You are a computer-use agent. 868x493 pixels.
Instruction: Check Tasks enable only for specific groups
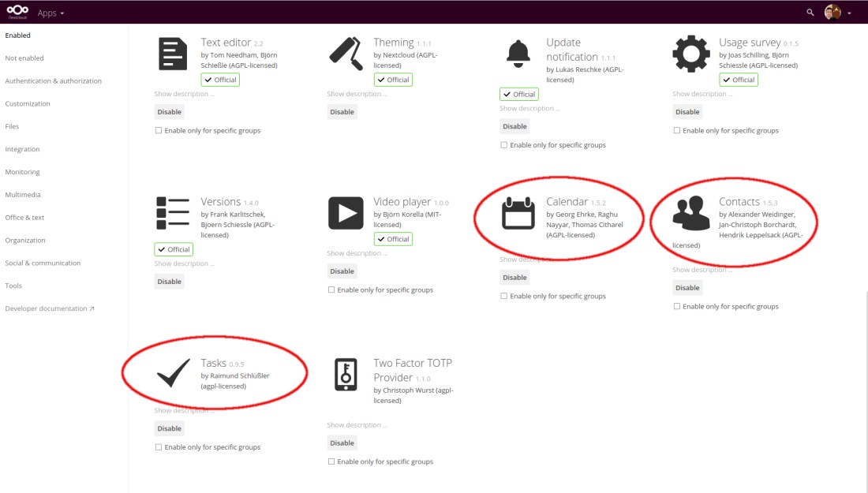(159, 447)
